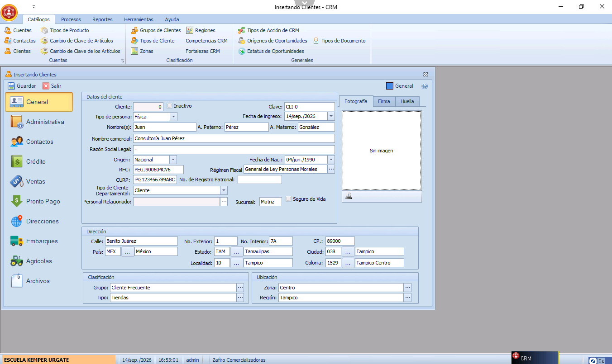Expand the Tipo de Cliente Departamental dropdown
Image resolution: width=612 pixels, height=364 pixels.
coord(224,190)
